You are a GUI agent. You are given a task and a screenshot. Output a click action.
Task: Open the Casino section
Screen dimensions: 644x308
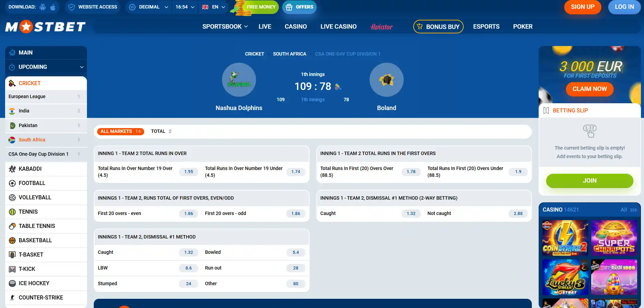(x=296, y=27)
